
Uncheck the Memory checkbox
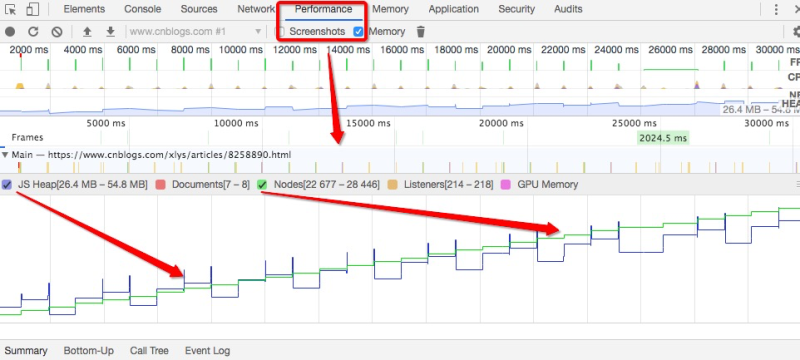tap(359, 32)
